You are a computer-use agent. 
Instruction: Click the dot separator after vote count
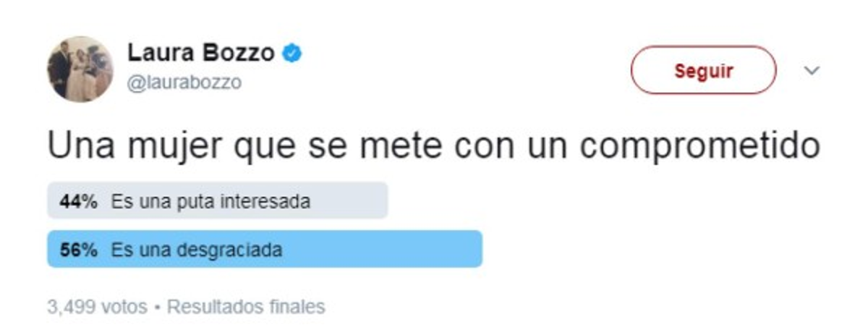tap(157, 307)
